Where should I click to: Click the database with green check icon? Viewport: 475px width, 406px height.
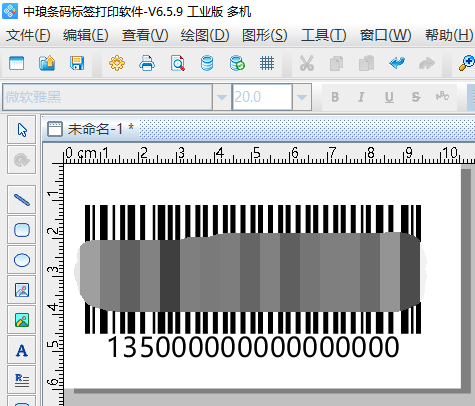pyautogui.click(x=237, y=63)
